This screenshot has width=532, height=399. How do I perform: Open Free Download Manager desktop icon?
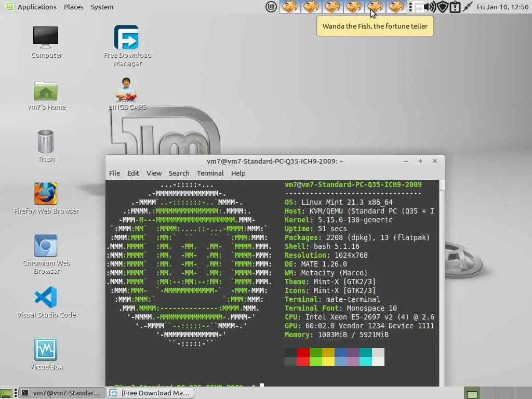pyautogui.click(x=127, y=46)
